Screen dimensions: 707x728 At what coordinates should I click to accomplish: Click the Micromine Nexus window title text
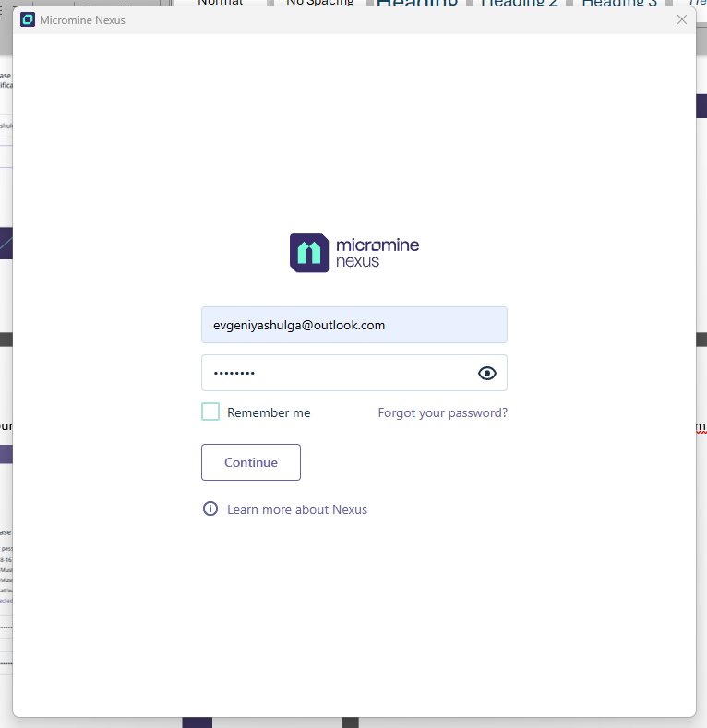pyautogui.click(x=83, y=19)
